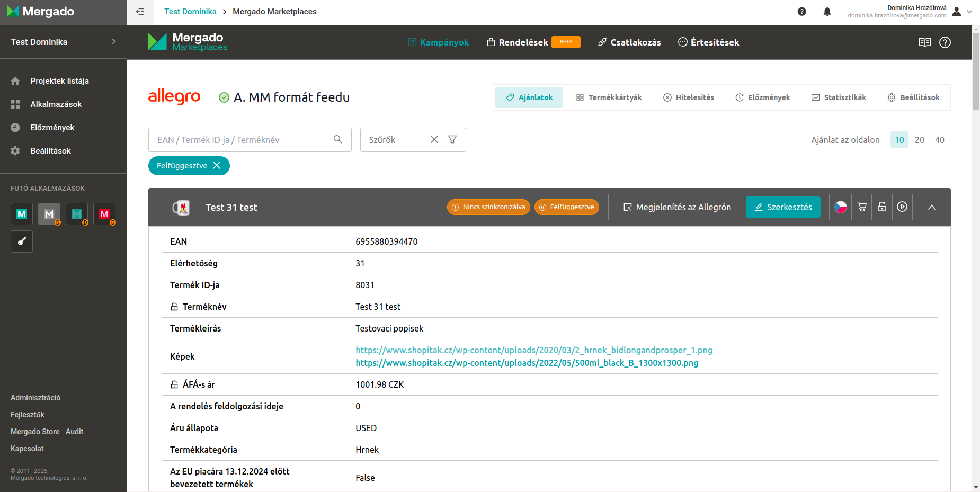980x492 pixels.
Task: Click the Nincs szinkronizálva status badge
Action: [x=488, y=207]
